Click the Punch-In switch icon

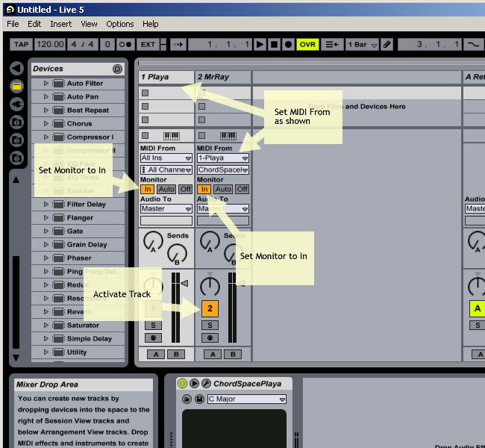coord(472,45)
